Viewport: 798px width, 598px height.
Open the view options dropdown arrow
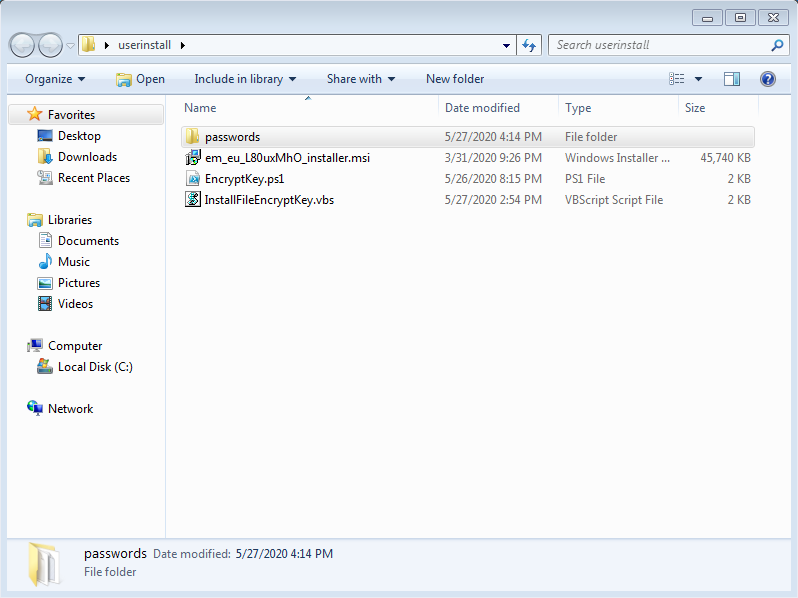click(698, 79)
